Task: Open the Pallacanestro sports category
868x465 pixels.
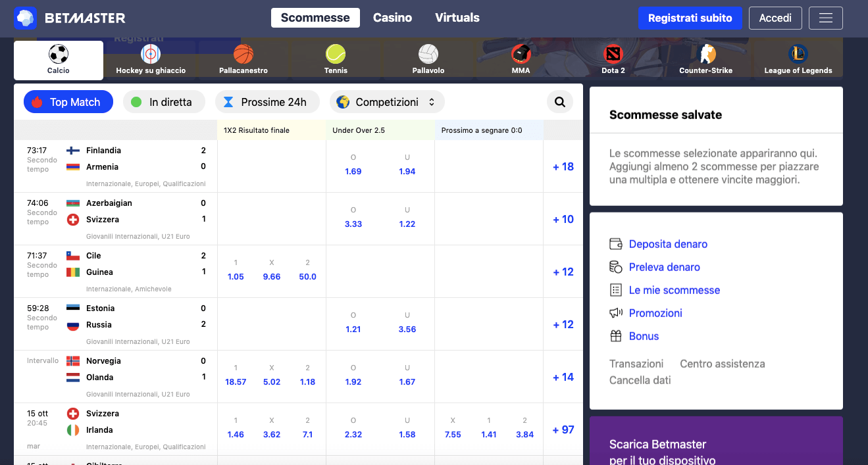Action: [x=243, y=60]
